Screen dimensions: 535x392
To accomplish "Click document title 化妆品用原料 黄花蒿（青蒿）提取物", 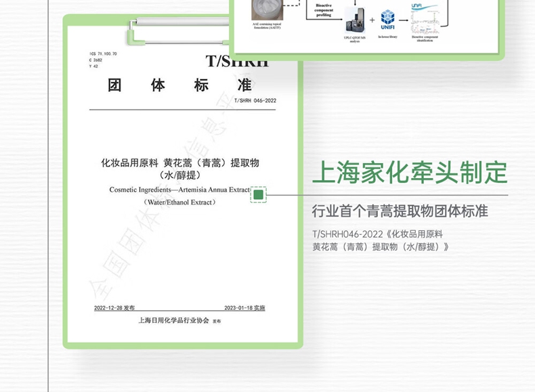I will (x=180, y=162).
